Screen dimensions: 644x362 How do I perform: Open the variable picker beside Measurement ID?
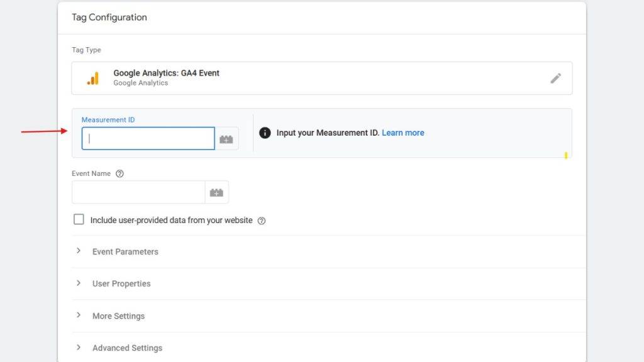click(227, 138)
